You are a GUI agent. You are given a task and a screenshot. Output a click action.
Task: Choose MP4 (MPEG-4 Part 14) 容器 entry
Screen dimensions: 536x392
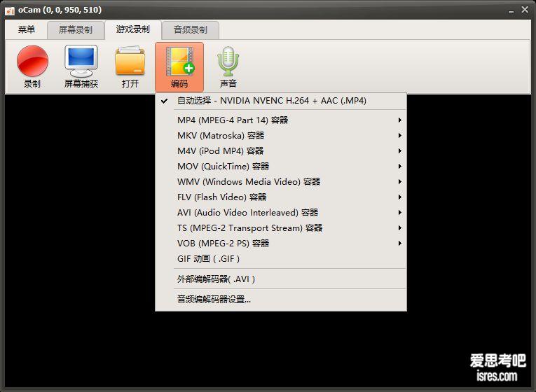[281, 120]
